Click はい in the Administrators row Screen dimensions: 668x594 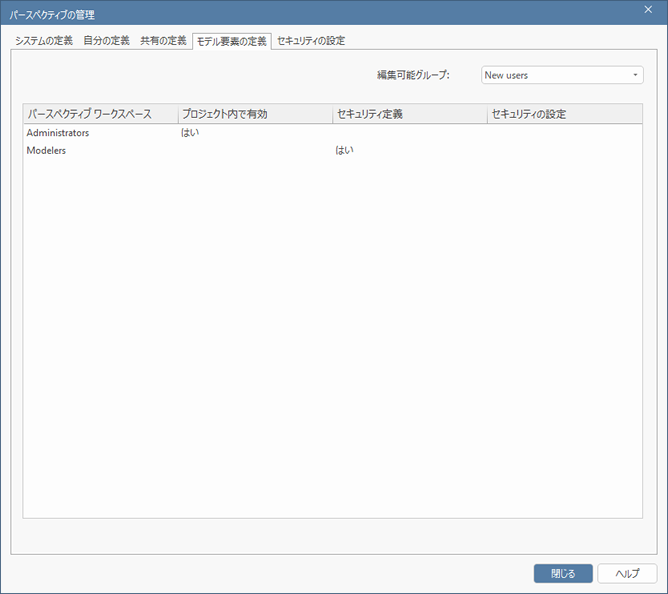(x=190, y=133)
